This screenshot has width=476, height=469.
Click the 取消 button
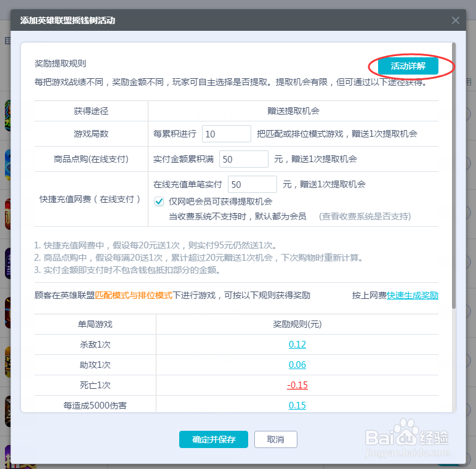[x=276, y=439]
